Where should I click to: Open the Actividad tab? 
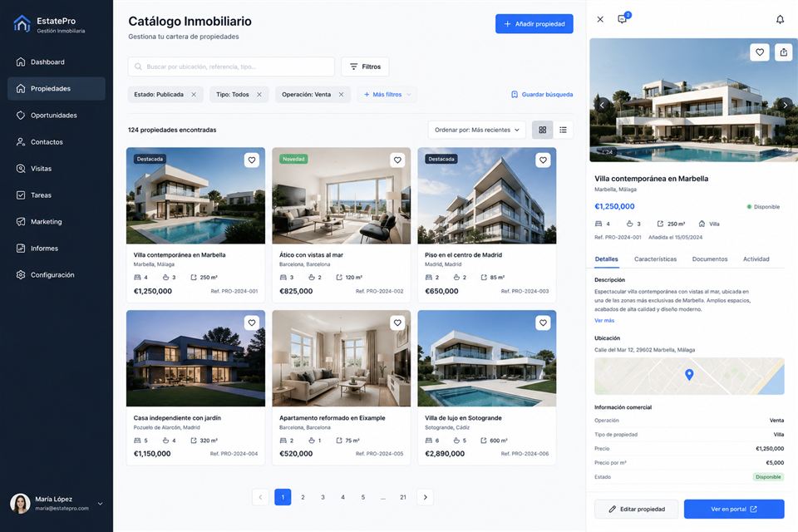click(x=756, y=259)
